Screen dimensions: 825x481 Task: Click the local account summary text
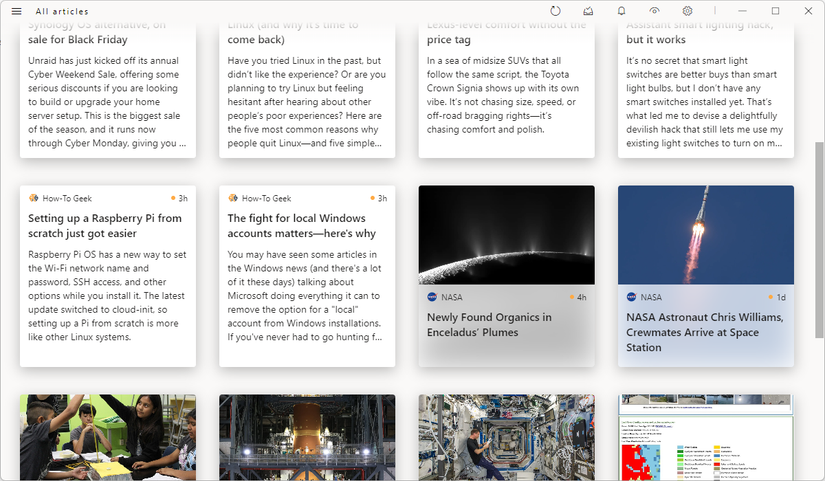305,295
